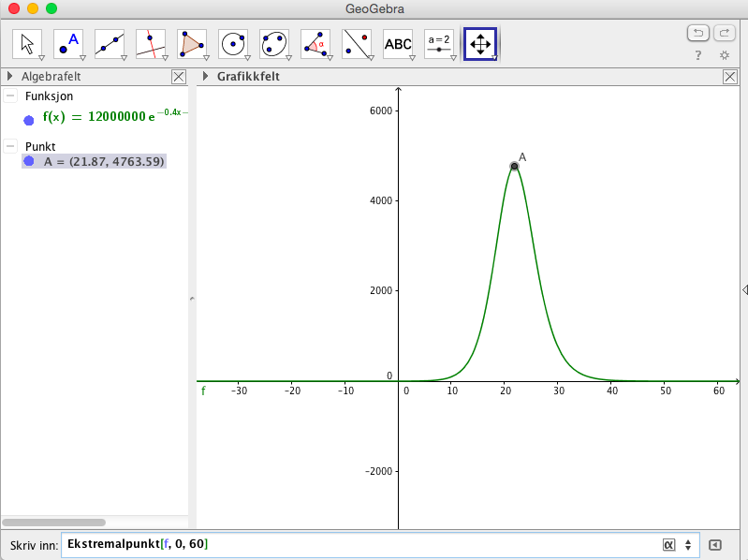Click the algebra panel horizontal scrollbar
The width and height of the screenshot is (748, 560).
click(54, 523)
